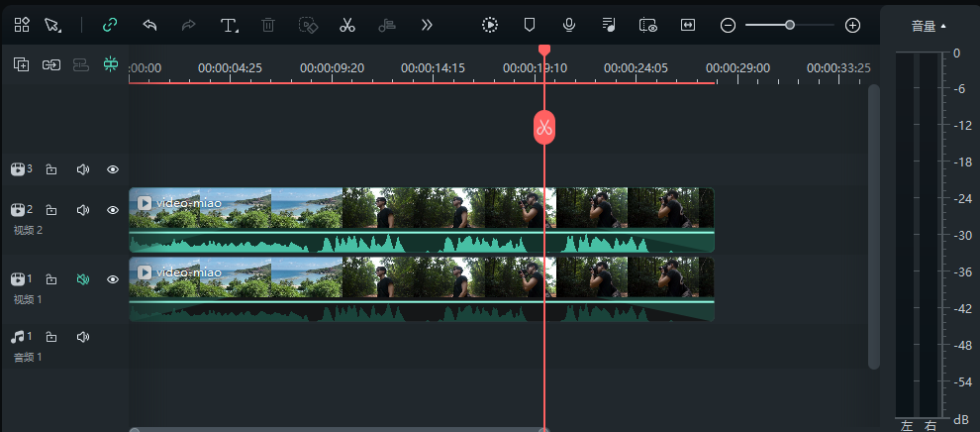This screenshot has height=432, width=980.
Task: Click the scissors split tool in toolbar
Action: coord(346,25)
